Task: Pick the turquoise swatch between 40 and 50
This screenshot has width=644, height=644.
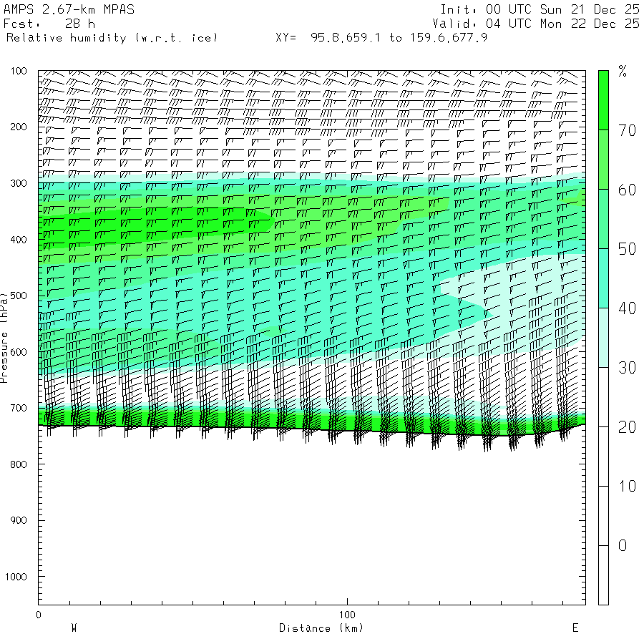Action: [x=603, y=278]
